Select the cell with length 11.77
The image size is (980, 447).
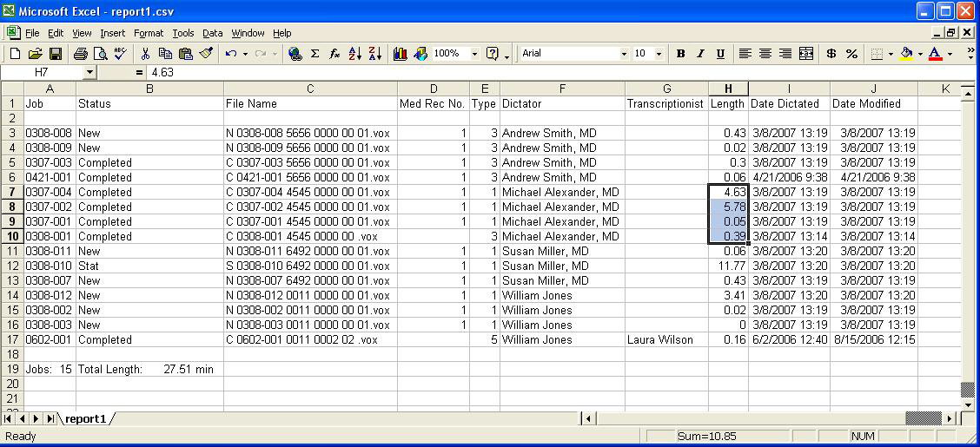(729, 266)
